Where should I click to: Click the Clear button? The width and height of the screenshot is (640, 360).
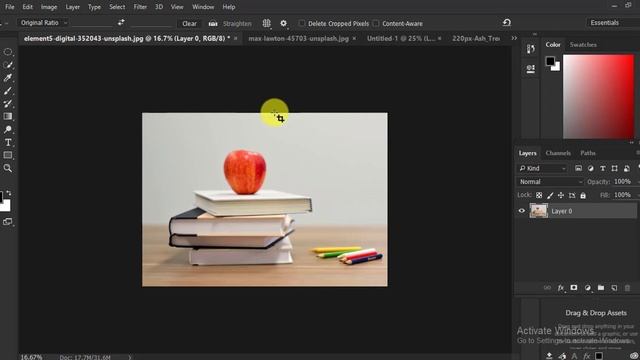pos(189,24)
